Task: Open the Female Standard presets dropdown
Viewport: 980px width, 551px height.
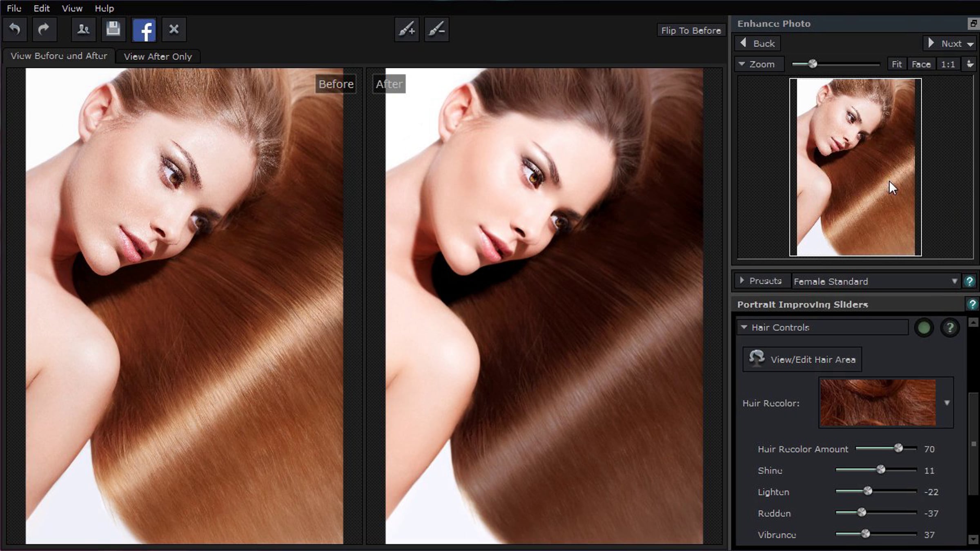Action: tap(954, 281)
